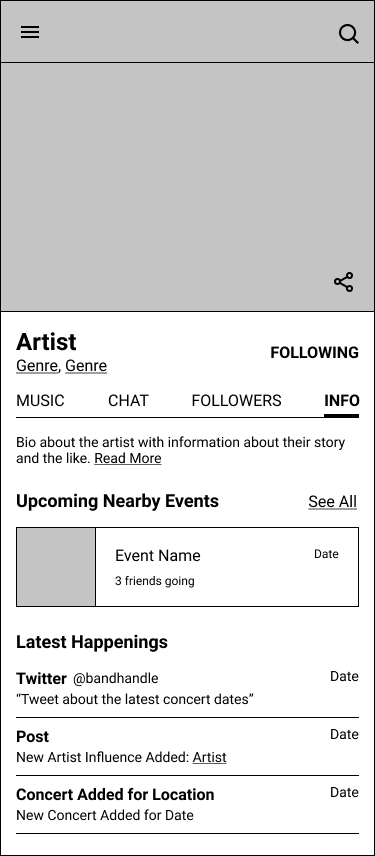The width and height of the screenshot is (375, 856).
Task: Tap the search magnifier icon
Action: (349, 34)
